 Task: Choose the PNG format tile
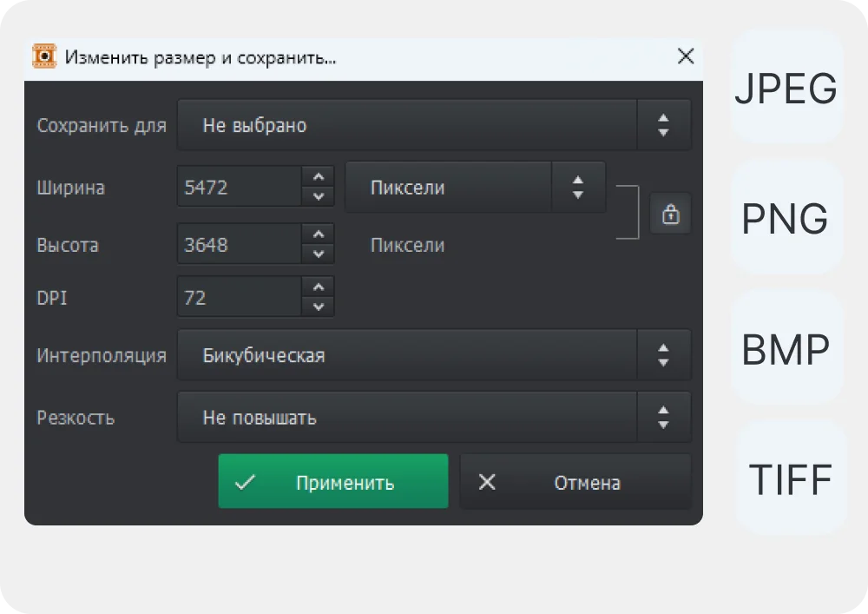point(786,219)
